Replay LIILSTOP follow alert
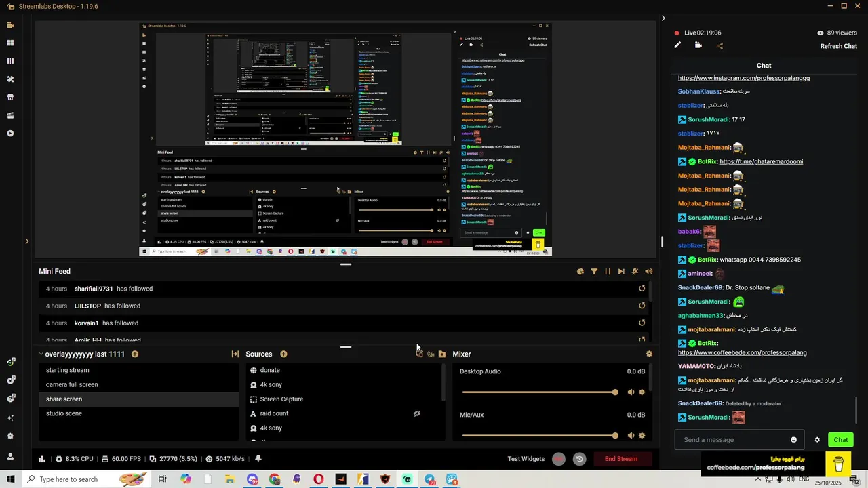 pos(642,306)
